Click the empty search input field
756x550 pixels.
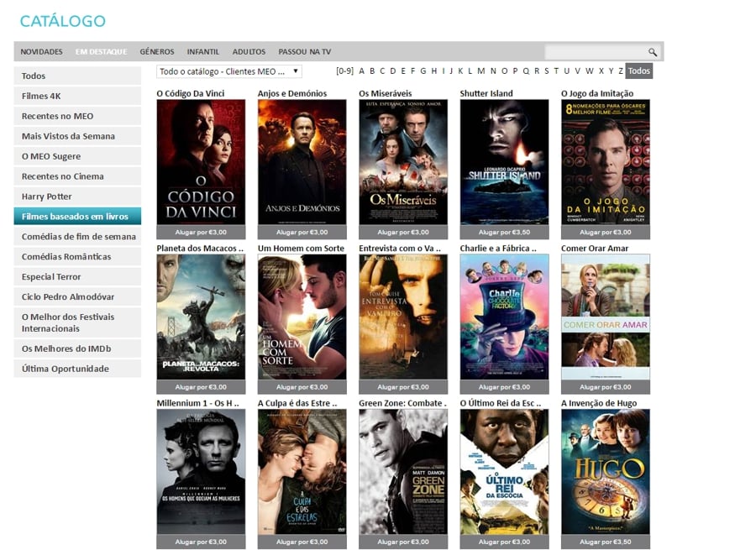point(596,51)
